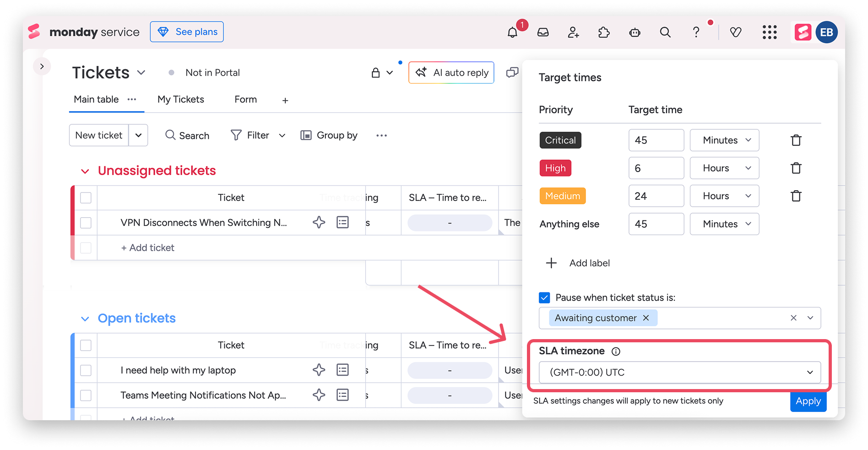The width and height of the screenshot is (868, 450).
Task: Click the monday service logo
Action: click(83, 32)
